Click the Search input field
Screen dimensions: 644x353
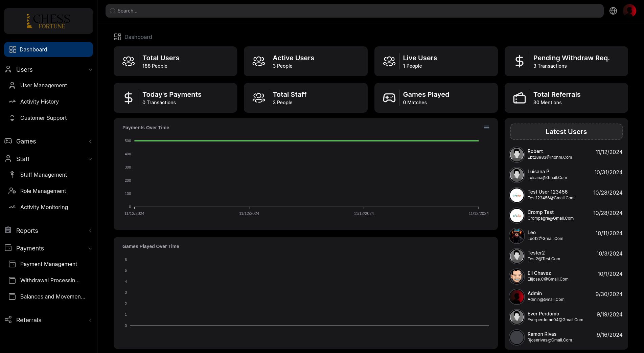(354, 11)
